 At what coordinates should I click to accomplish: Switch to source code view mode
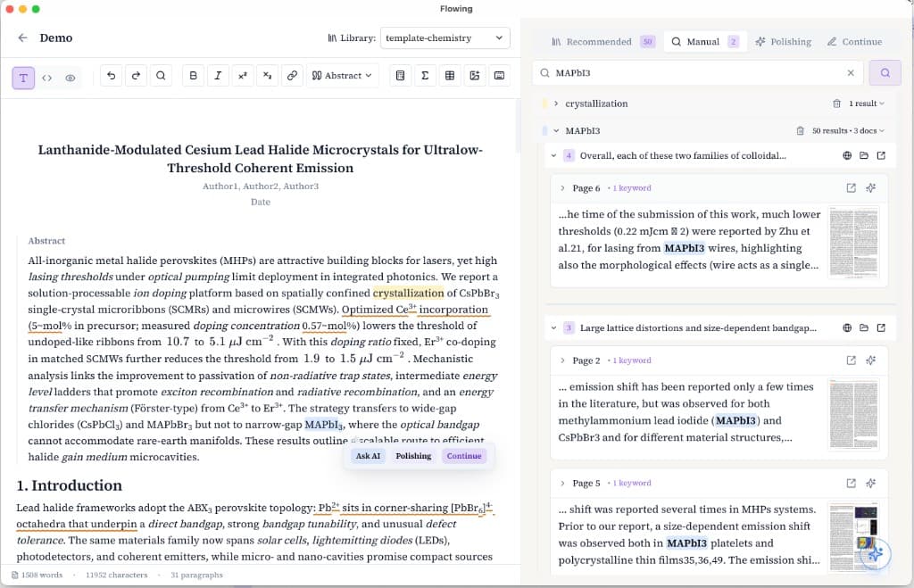click(47, 78)
